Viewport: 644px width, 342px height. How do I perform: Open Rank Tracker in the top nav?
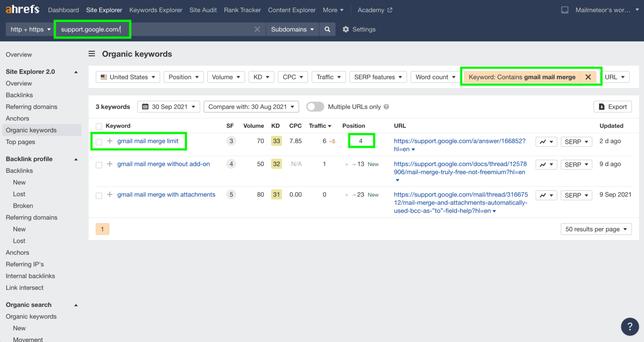click(x=242, y=10)
